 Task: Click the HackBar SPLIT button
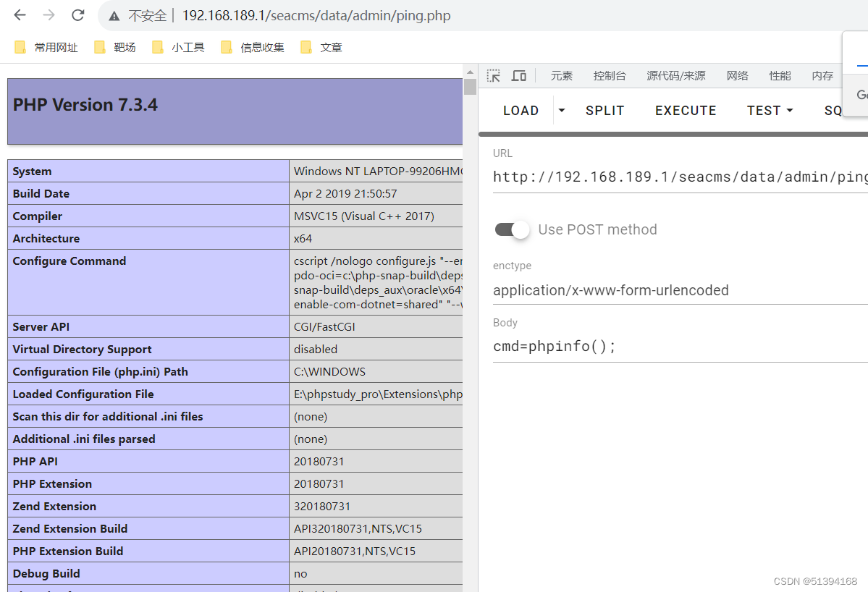tap(605, 111)
